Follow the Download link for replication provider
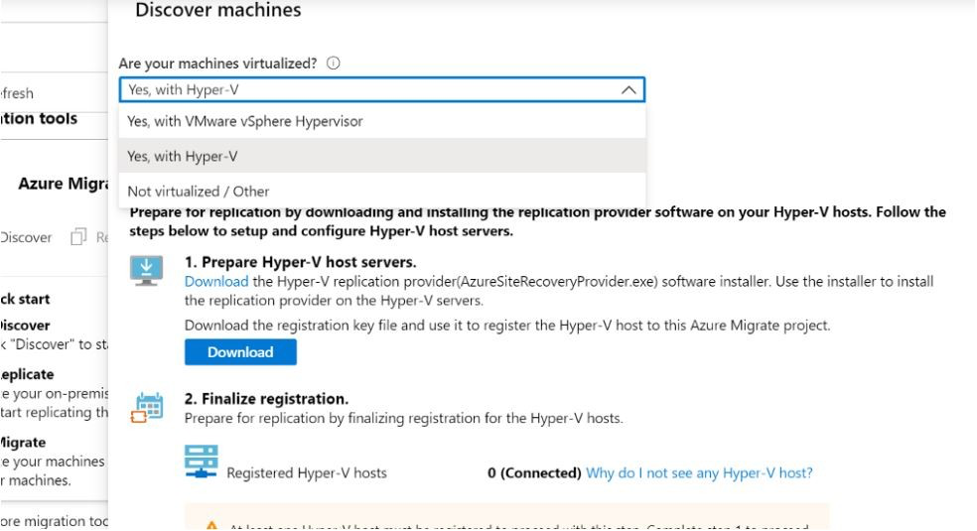Viewport: 977px width, 531px height. [x=216, y=282]
